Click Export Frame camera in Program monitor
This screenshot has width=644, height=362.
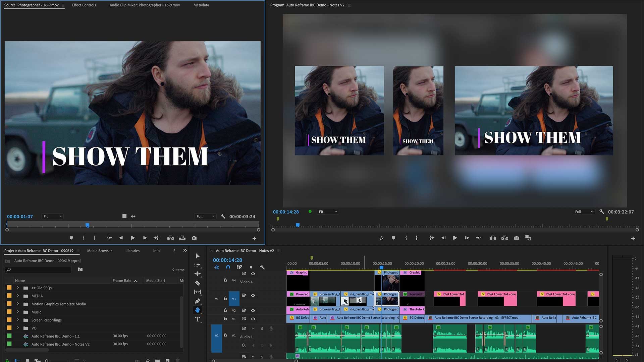[x=517, y=238]
